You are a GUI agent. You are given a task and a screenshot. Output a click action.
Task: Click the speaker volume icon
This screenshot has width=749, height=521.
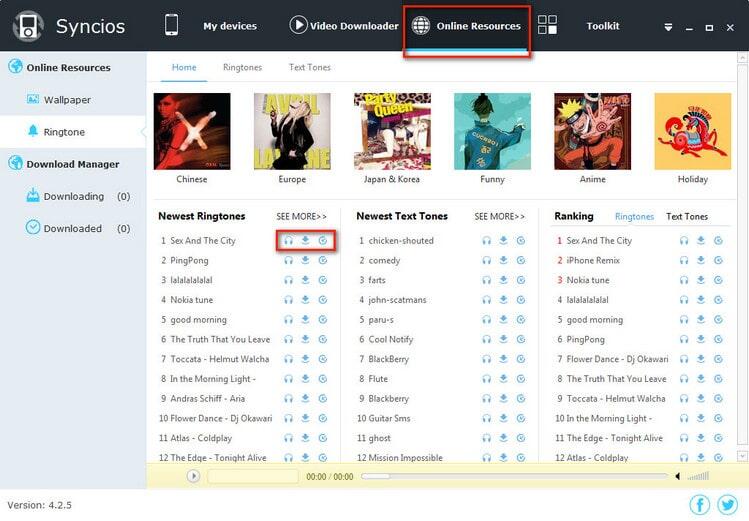(678, 476)
